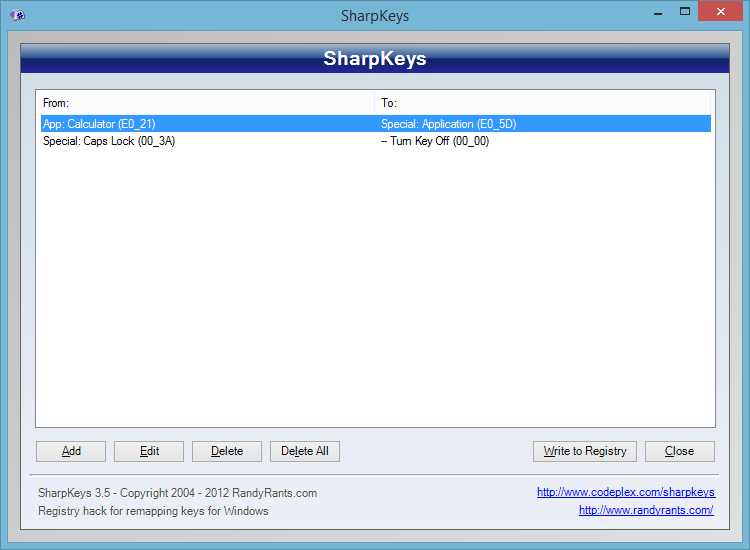750x550 pixels.
Task: Click the Delete button
Action: tap(227, 451)
